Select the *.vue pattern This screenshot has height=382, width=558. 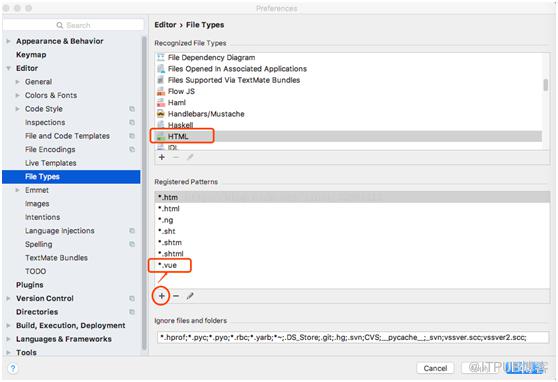352,265
